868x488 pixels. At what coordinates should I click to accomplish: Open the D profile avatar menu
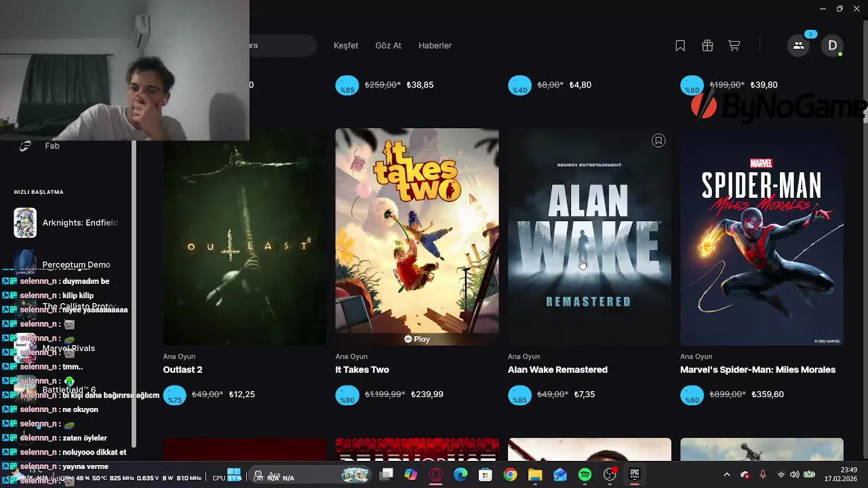(832, 45)
